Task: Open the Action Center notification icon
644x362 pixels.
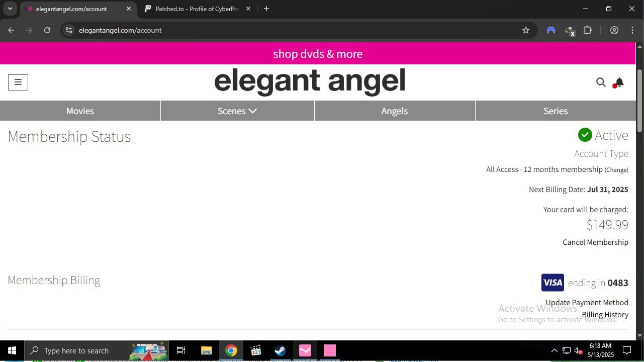Action: click(x=627, y=350)
